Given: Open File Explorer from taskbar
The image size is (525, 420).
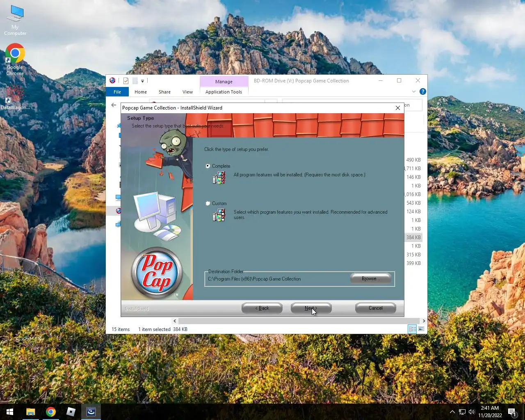Looking at the screenshot, I should click(x=30, y=412).
